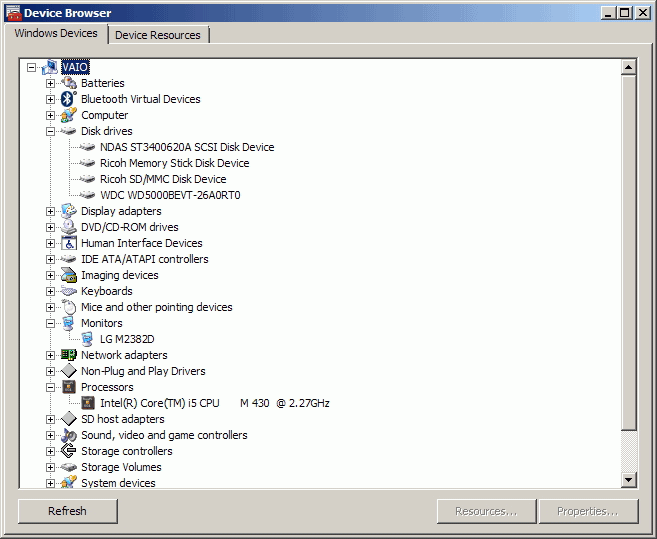Select the Non-Plug and Play Drivers label
Screen dimensions: 657x539
tap(143, 371)
